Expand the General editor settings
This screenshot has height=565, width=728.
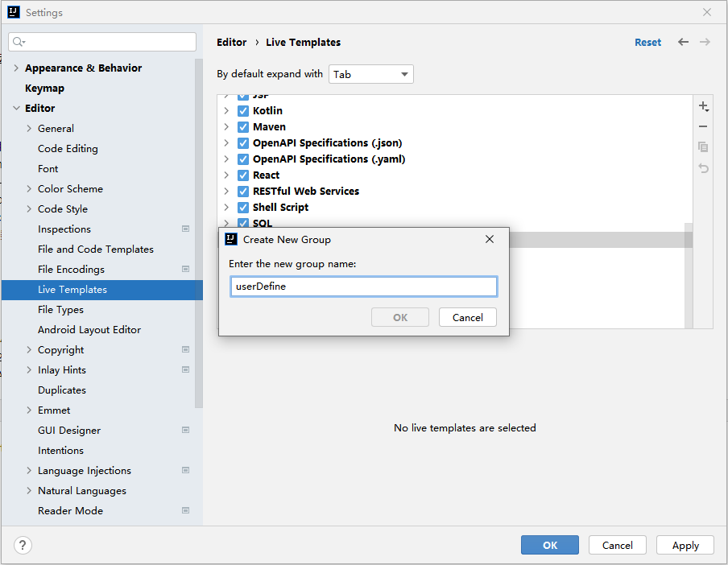(29, 129)
